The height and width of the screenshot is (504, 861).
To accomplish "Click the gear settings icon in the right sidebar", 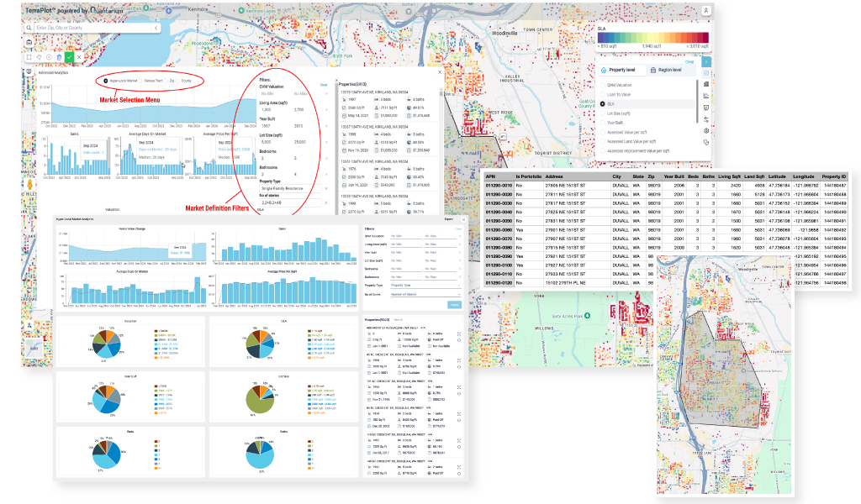I will pyautogui.click(x=706, y=130).
